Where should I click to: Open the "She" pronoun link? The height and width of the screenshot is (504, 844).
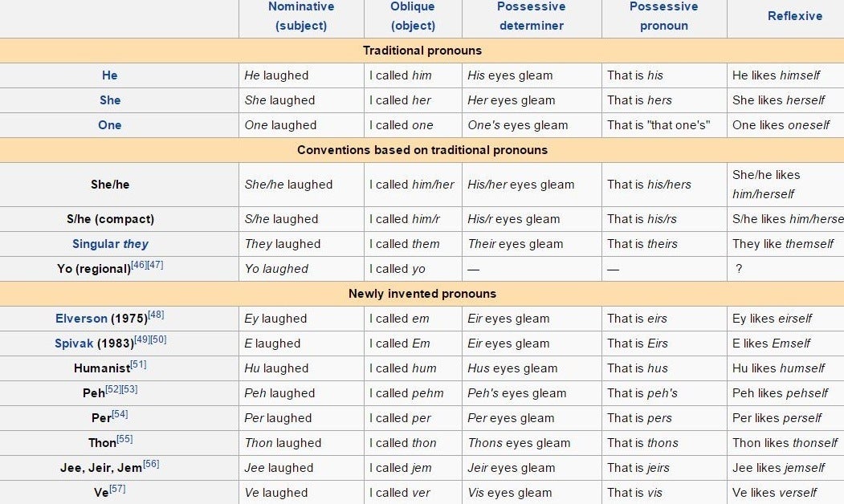click(110, 100)
